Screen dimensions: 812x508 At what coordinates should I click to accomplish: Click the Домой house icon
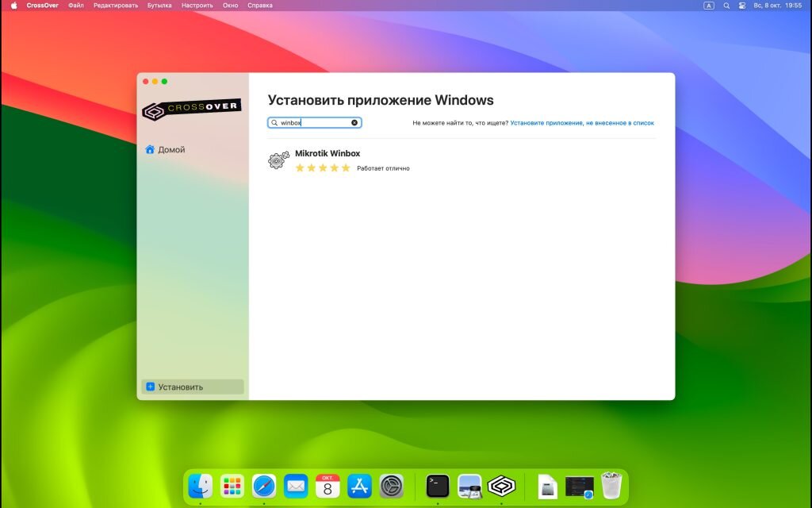(150, 149)
